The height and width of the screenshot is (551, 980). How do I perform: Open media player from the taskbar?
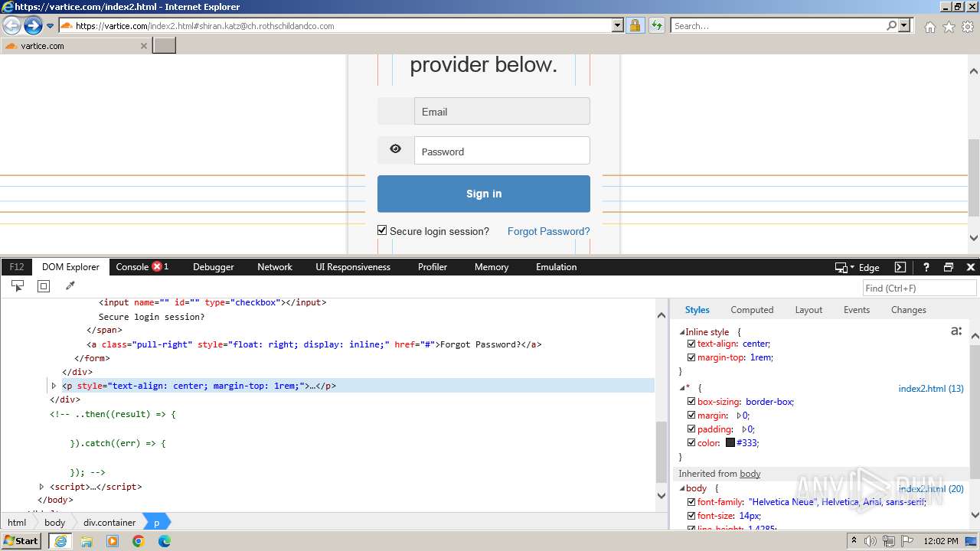113,541
